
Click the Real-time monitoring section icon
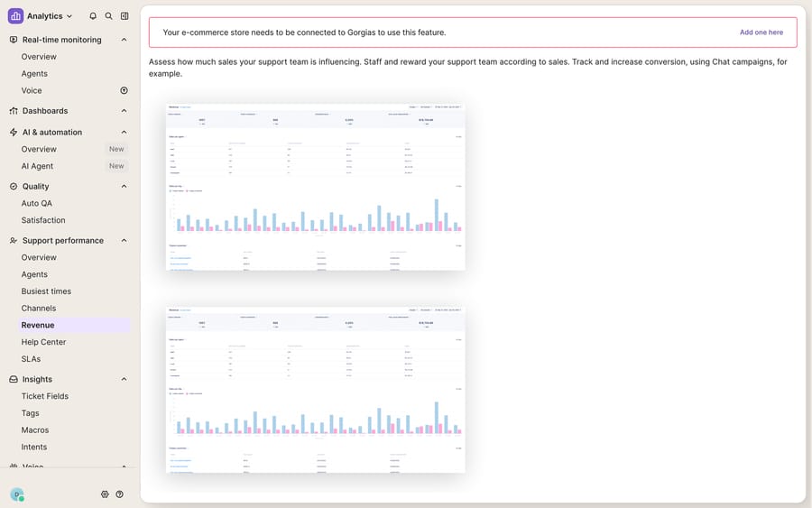[x=14, y=40]
